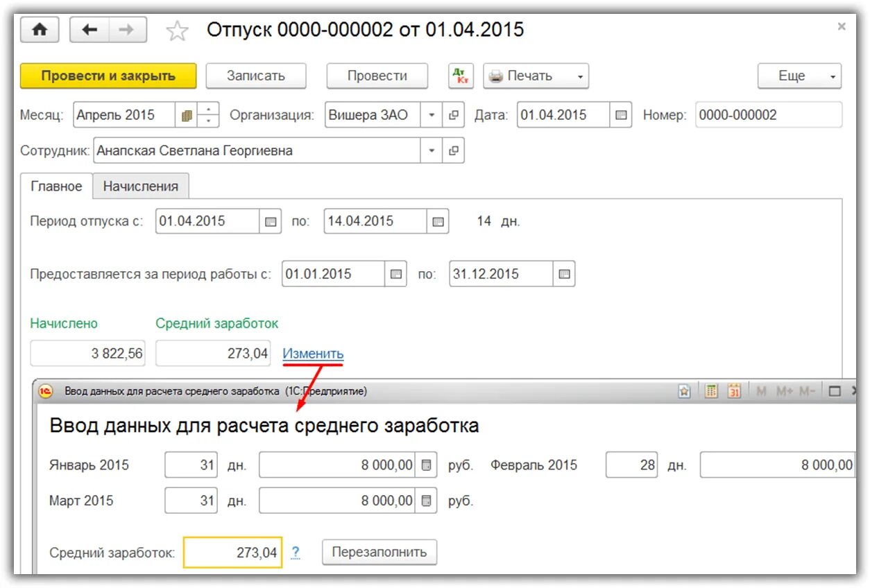Click the M memory button
The image size is (870, 588).
pyautogui.click(x=762, y=392)
